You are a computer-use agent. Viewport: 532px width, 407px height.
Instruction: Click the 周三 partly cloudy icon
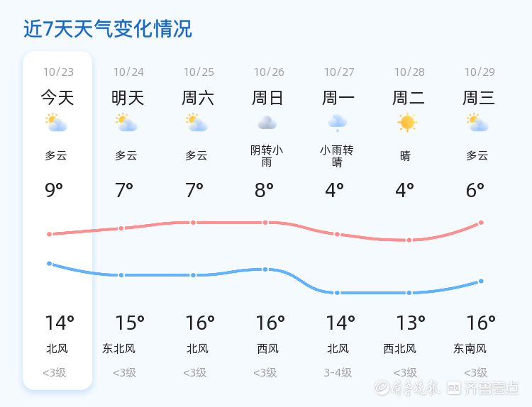click(477, 123)
